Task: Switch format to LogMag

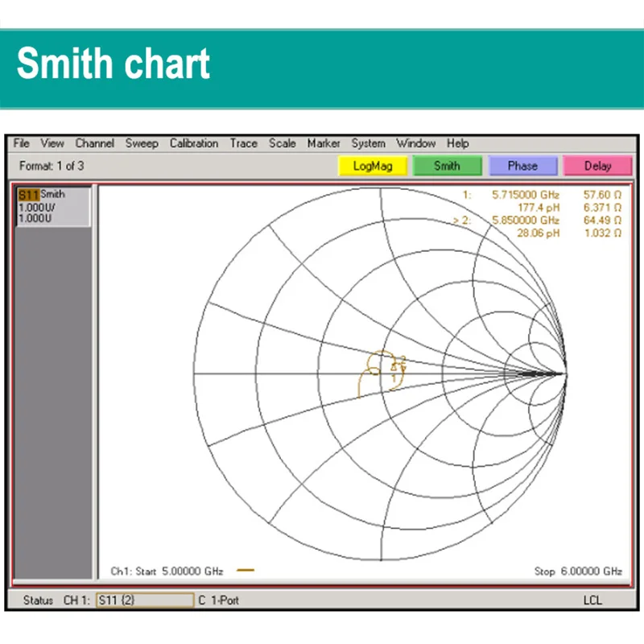Action: (x=373, y=166)
